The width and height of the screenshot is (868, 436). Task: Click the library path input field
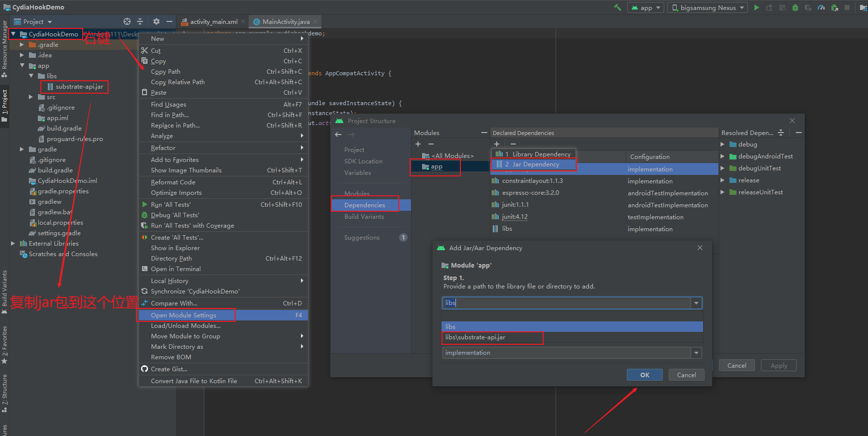tap(567, 303)
